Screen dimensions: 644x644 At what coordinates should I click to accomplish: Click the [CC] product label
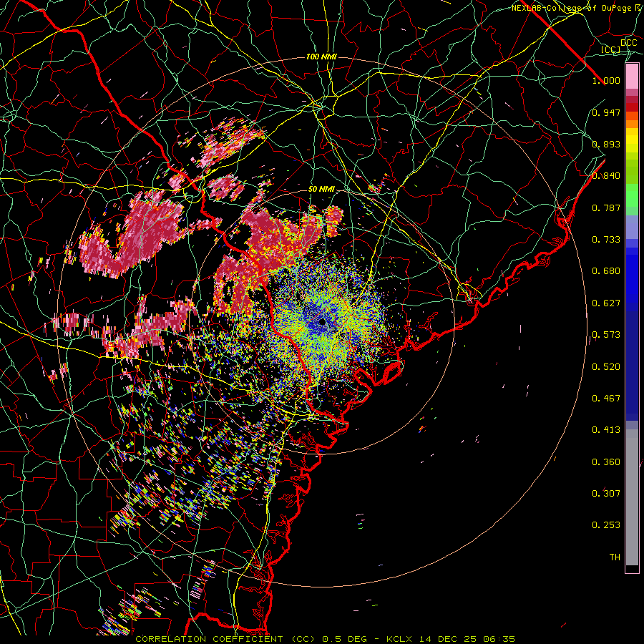[610, 49]
